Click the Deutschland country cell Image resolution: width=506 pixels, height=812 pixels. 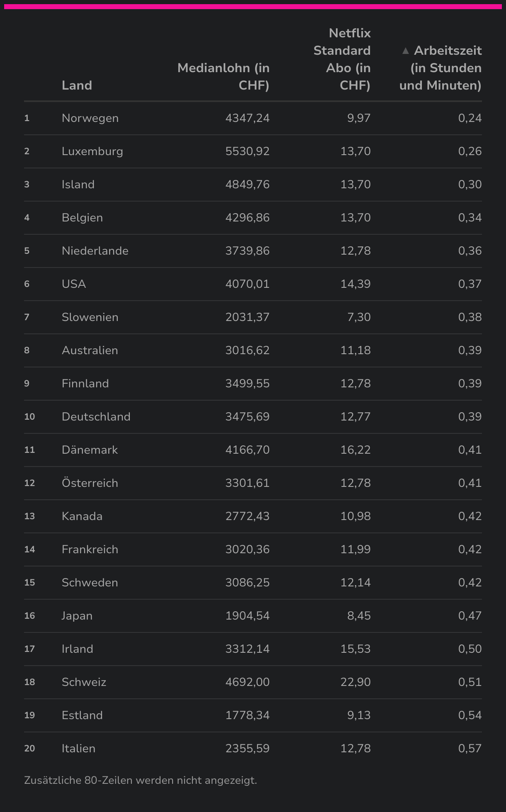pyautogui.click(x=96, y=417)
